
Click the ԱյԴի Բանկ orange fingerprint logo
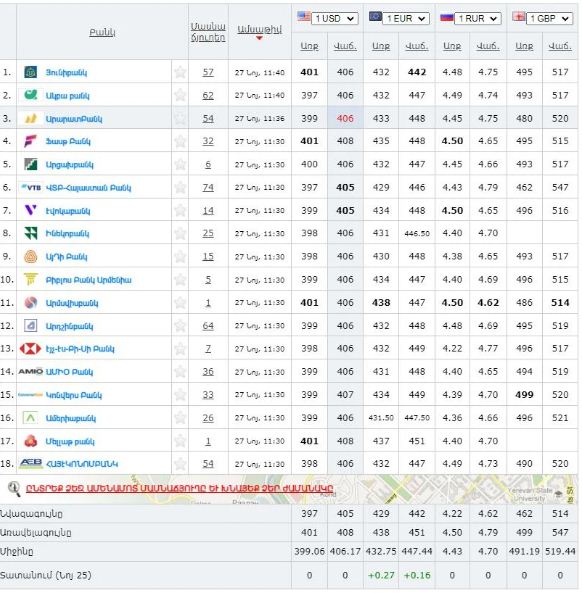(x=31, y=256)
